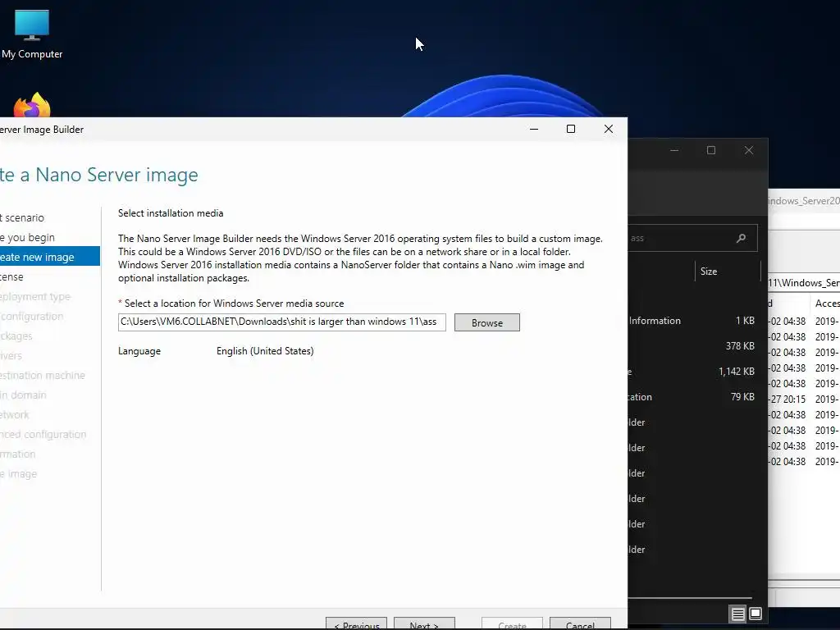Viewport: 840px width, 630px height.
Task: Select the 1 KB file row in Explorer
Action: [692, 321]
